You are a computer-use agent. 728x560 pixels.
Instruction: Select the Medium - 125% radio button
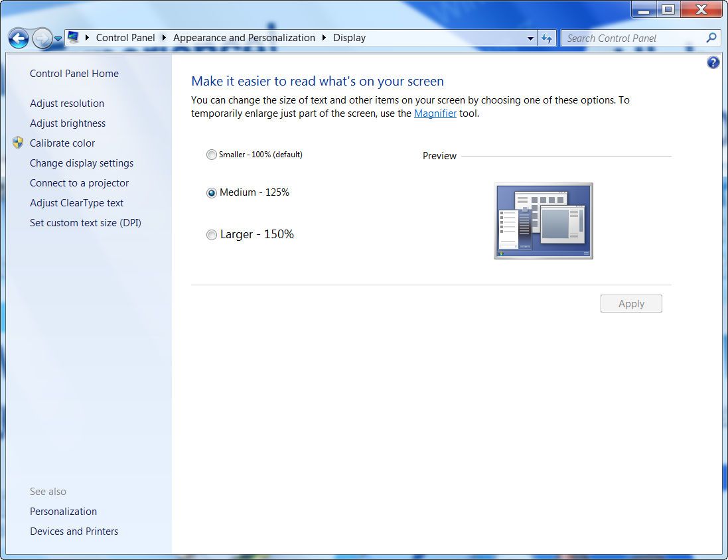coord(212,193)
